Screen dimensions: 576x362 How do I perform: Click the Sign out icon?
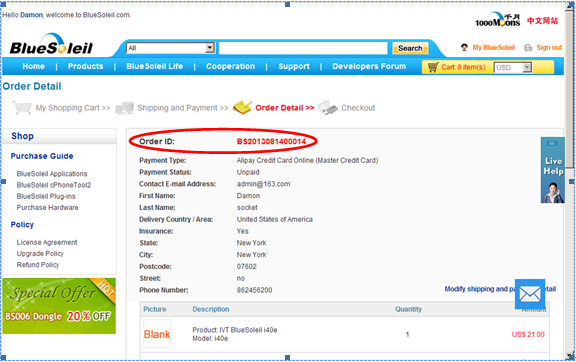528,48
